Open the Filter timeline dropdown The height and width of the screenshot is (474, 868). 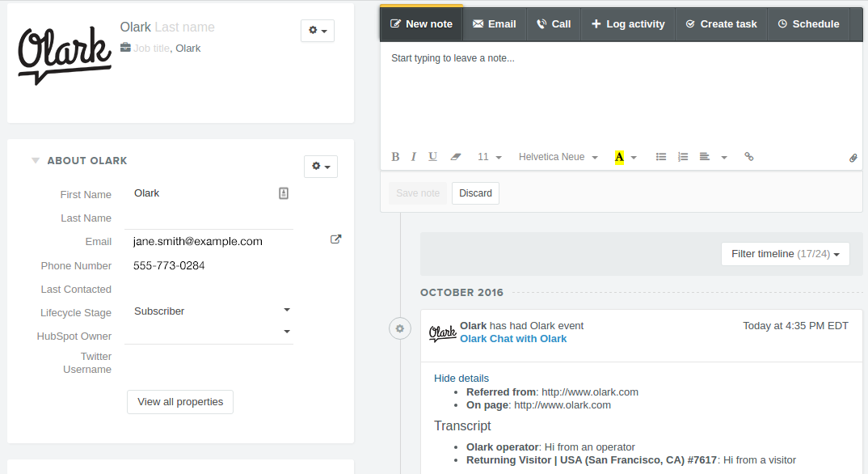point(784,253)
